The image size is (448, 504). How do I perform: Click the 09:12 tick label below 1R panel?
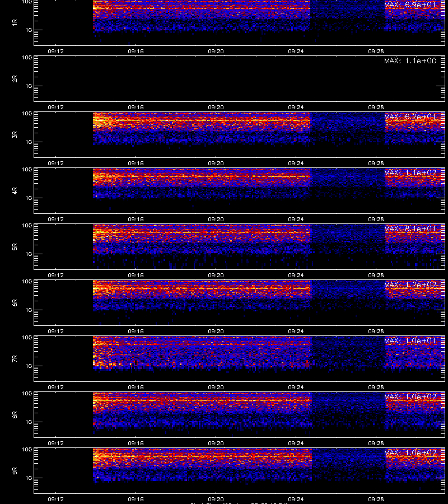[x=55, y=52]
